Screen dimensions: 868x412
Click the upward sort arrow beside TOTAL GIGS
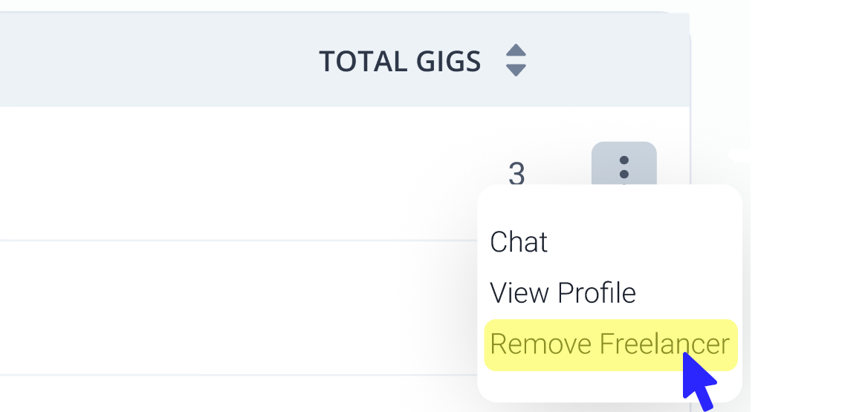point(516,51)
